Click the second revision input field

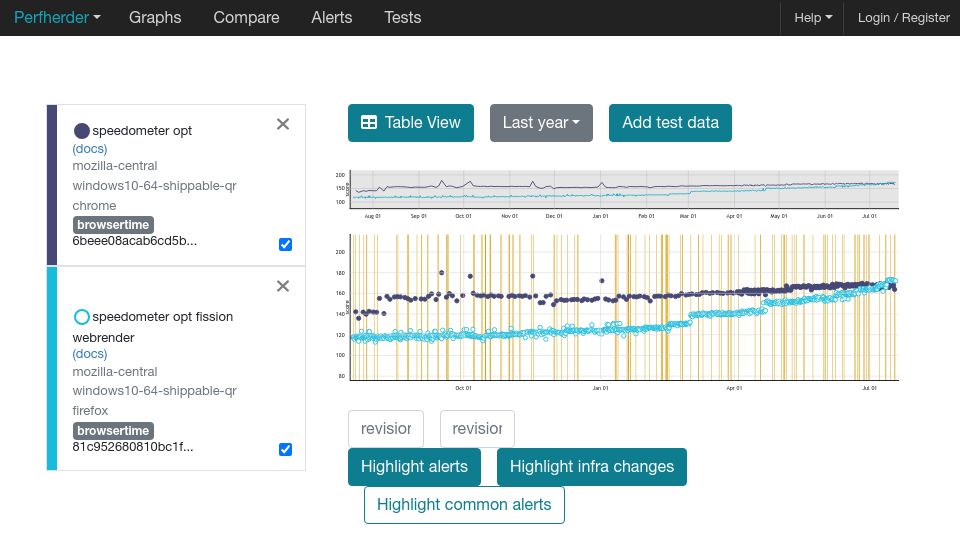point(477,429)
